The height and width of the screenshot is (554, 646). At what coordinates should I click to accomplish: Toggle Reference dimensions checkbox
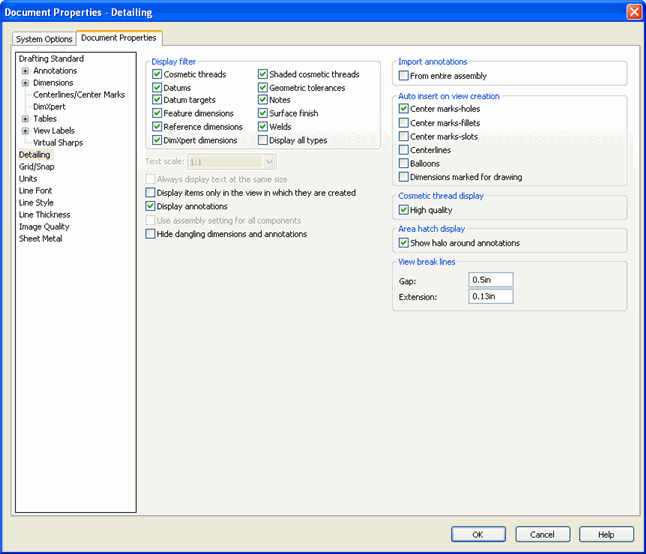click(x=157, y=126)
